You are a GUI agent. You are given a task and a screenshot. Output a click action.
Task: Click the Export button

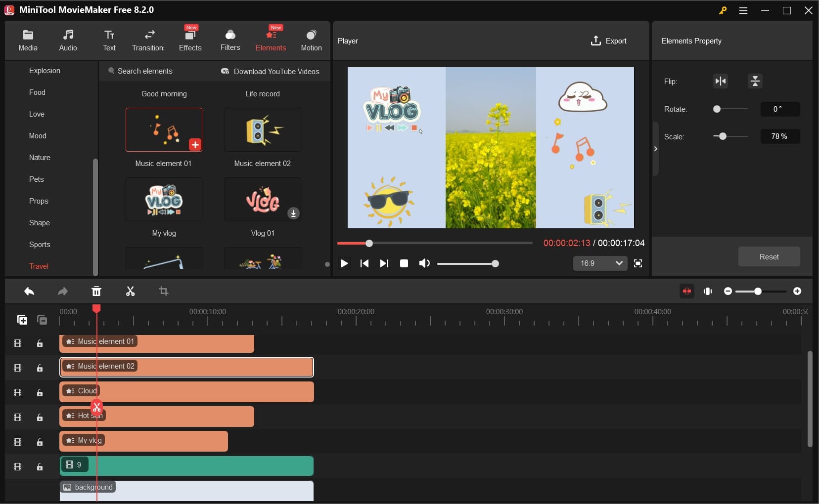[x=609, y=41]
